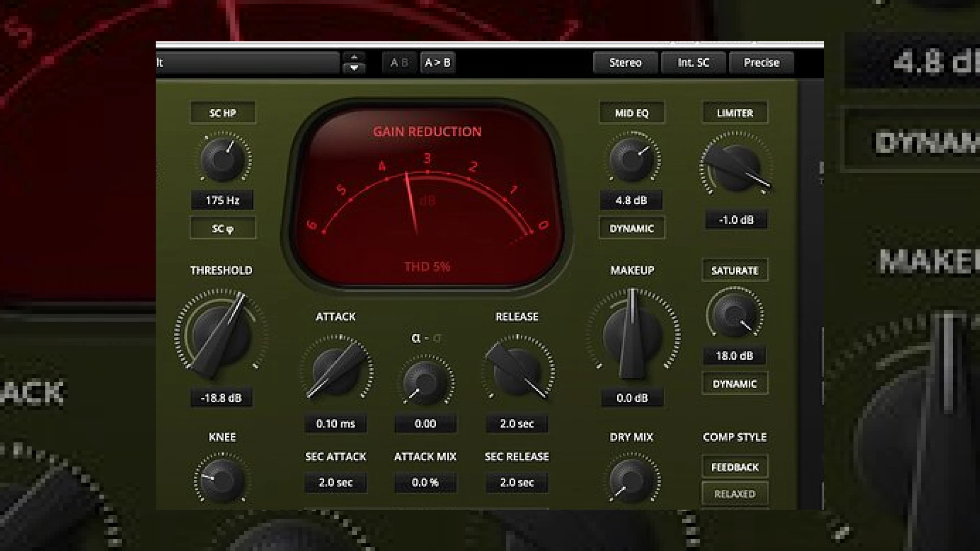Click the Threshold knob
This screenshot has width=980, height=551.
[x=221, y=334]
